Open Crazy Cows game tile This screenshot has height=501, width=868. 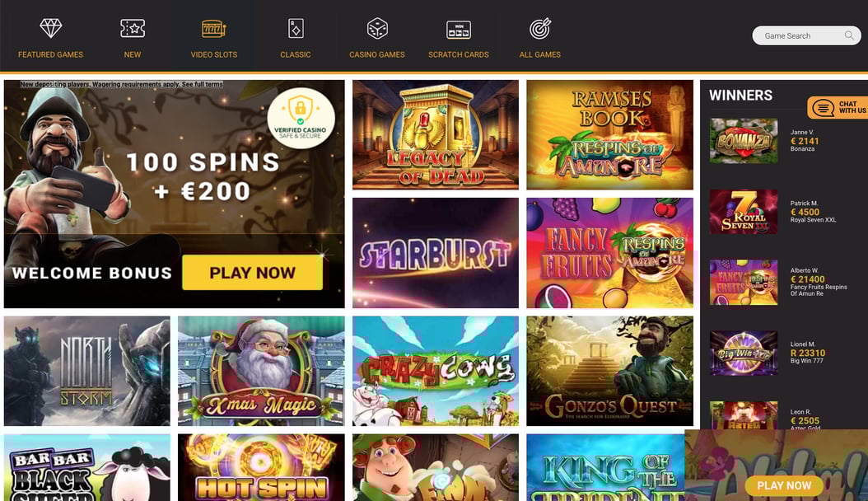436,371
